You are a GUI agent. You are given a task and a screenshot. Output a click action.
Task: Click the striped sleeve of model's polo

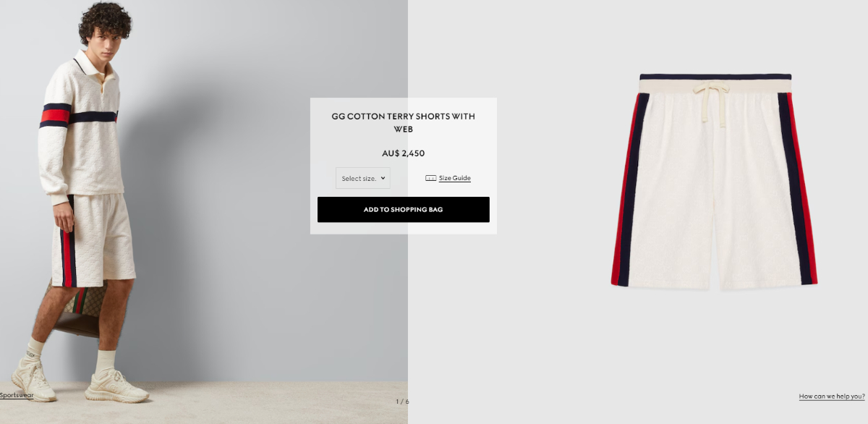pos(55,115)
